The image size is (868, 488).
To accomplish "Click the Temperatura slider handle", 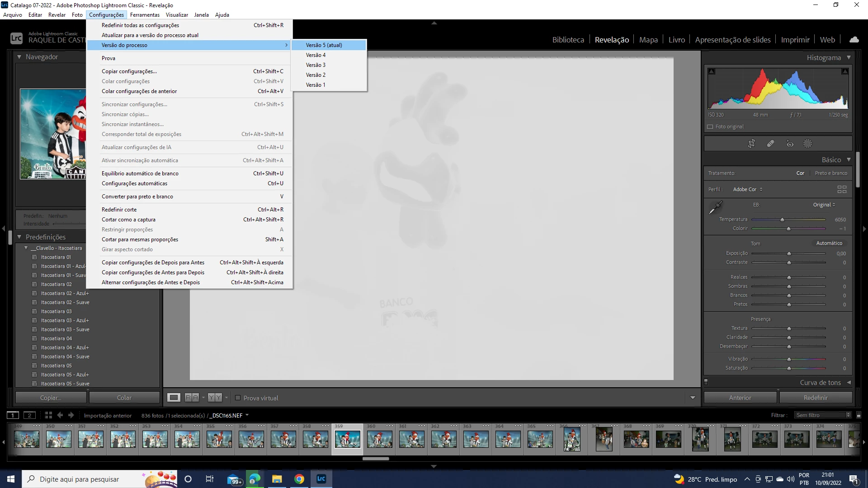I will point(782,220).
